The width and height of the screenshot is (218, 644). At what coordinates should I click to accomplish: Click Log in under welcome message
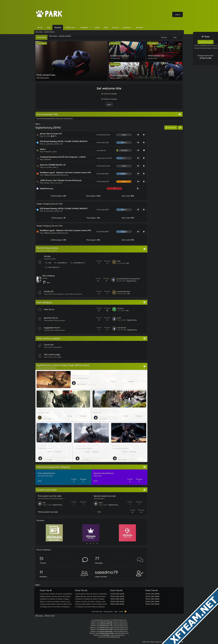coord(109,105)
